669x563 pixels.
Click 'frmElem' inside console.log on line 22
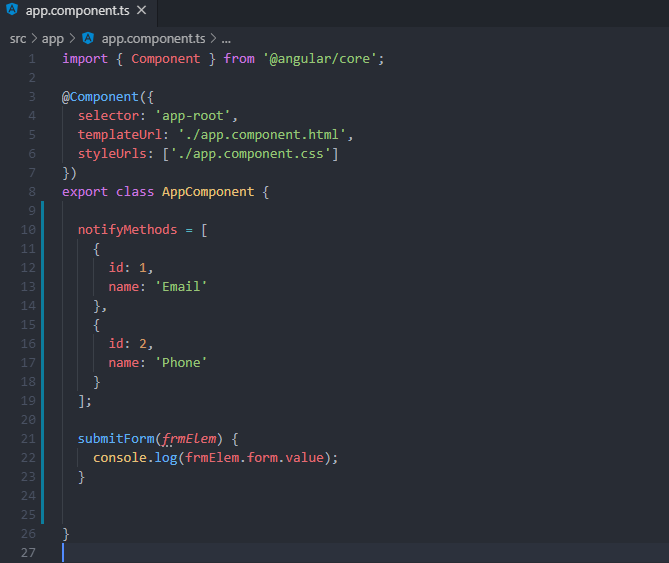pyautogui.click(x=212, y=458)
